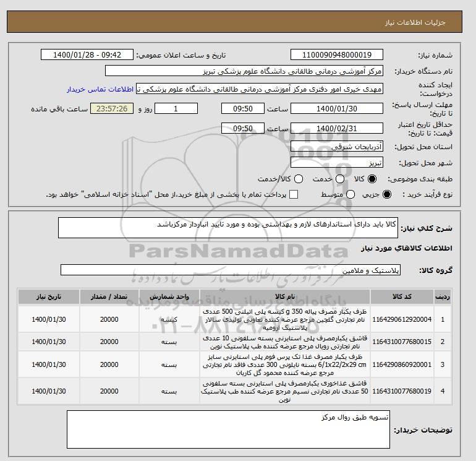The width and height of the screenshot is (476, 461).
Task: Select the کالا/خدمت radio button
Action: click(x=299, y=179)
